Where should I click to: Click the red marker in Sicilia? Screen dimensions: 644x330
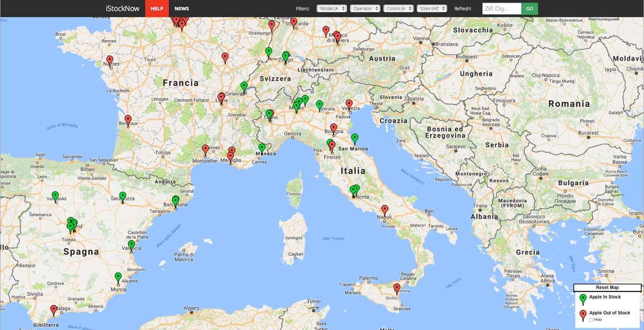397,289
